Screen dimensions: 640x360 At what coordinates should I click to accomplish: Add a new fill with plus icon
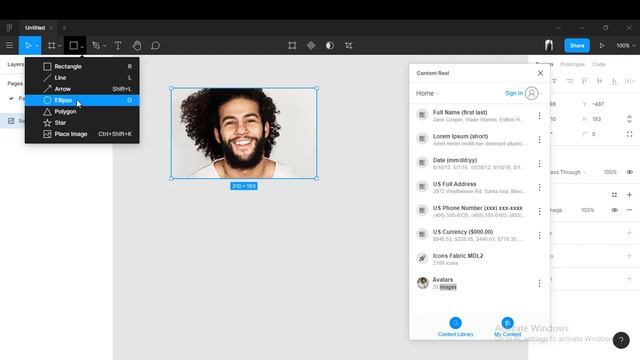[x=629, y=195]
